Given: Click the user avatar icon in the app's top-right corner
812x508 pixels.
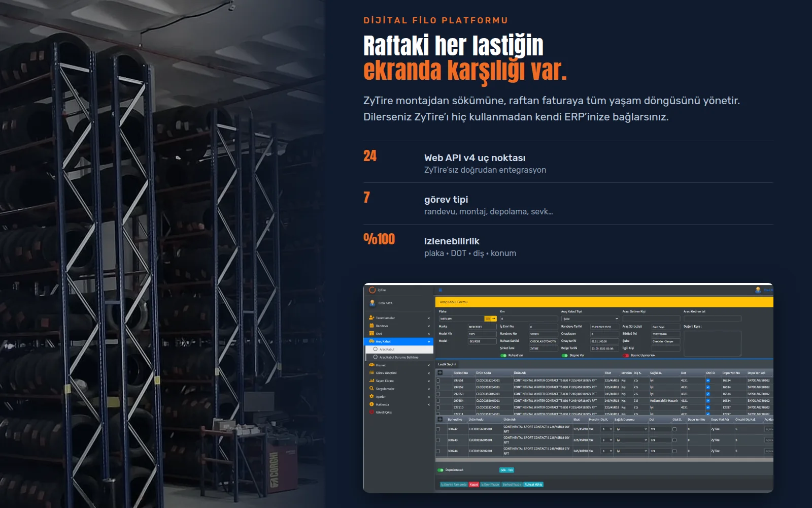Looking at the screenshot, I should tap(758, 290).
